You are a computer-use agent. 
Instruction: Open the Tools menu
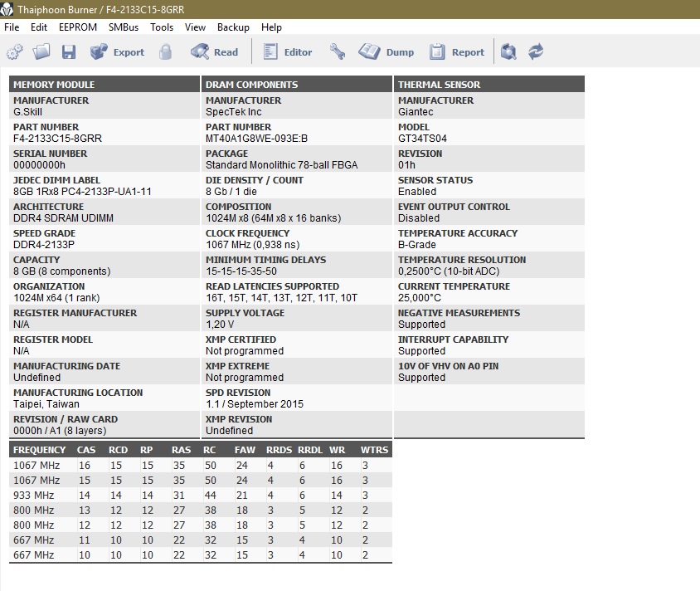coord(162,27)
